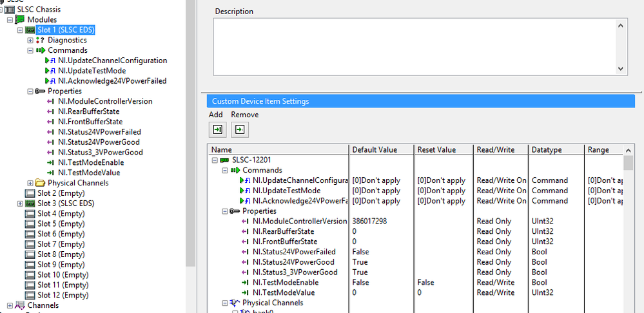This screenshot has width=644, height=313.
Task: Select NI.UpdateChannelConfiguration in left tree
Action: point(112,61)
